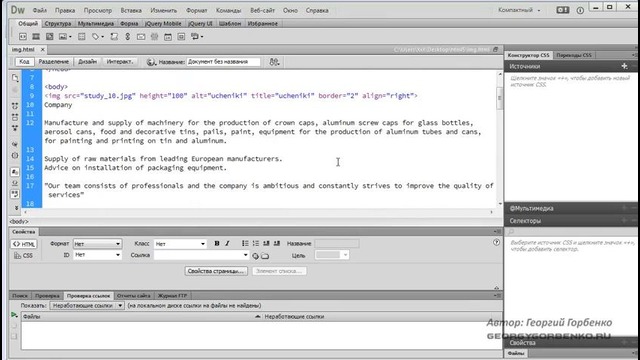Image resolution: width=640 pixels, height=360 pixels.
Task: Insert an HTML5 video icon
Action: coord(36,37)
